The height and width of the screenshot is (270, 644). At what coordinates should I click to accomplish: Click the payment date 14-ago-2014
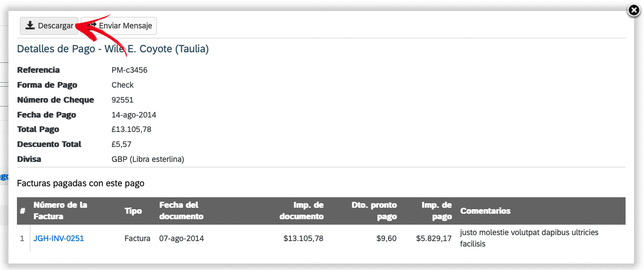(x=134, y=115)
